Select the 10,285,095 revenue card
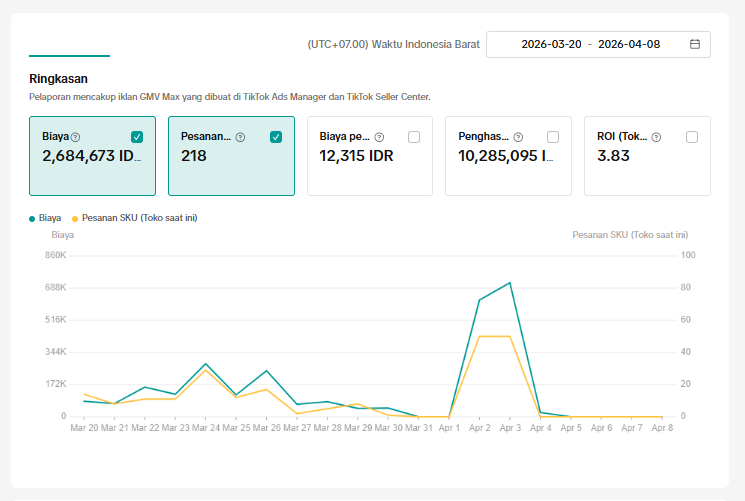 tap(508, 156)
